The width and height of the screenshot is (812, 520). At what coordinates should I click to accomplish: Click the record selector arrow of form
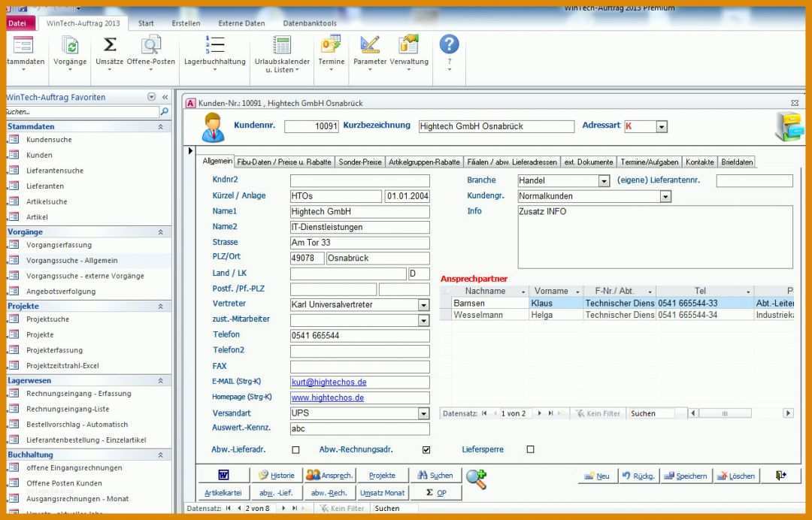tap(190, 150)
